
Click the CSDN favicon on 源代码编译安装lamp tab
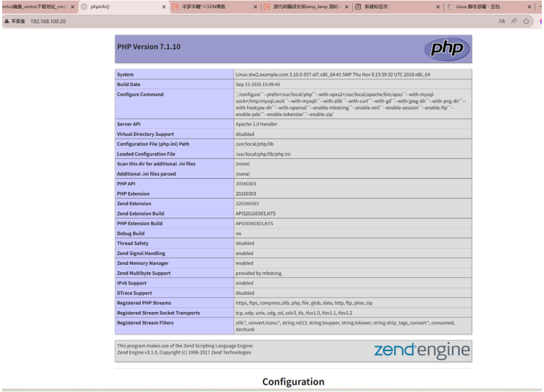(x=267, y=7)
